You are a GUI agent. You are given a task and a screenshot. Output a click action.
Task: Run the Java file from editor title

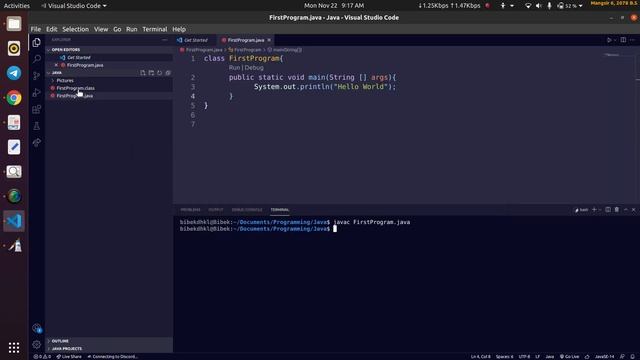[609, 40]
